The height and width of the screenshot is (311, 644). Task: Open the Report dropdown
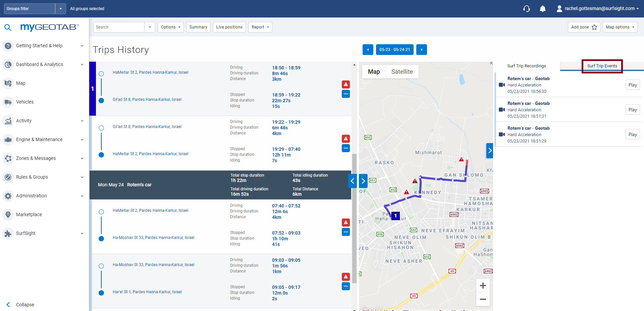[x=260, y=27]
